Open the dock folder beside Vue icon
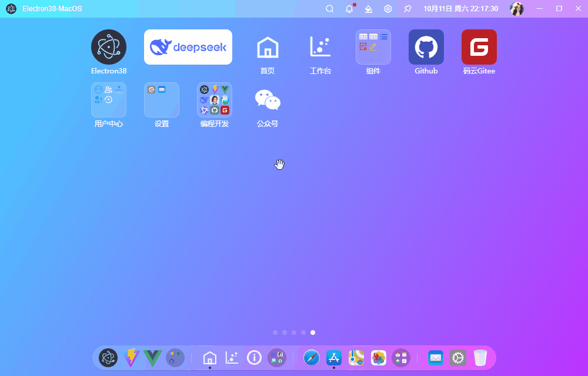This screenshot has width=588, height=376. [175, 358]
